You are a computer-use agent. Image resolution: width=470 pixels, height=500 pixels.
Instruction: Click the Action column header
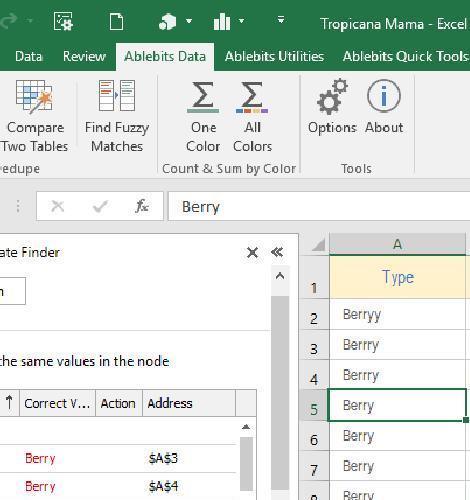[119, 403]
